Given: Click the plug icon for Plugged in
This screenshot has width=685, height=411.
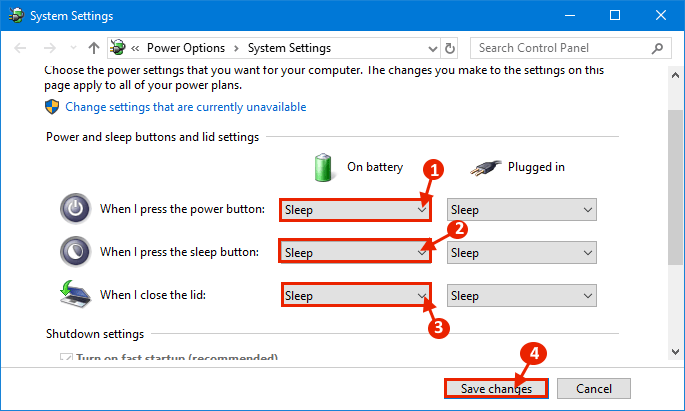Looking at the screenshot, I should (485, 167).
